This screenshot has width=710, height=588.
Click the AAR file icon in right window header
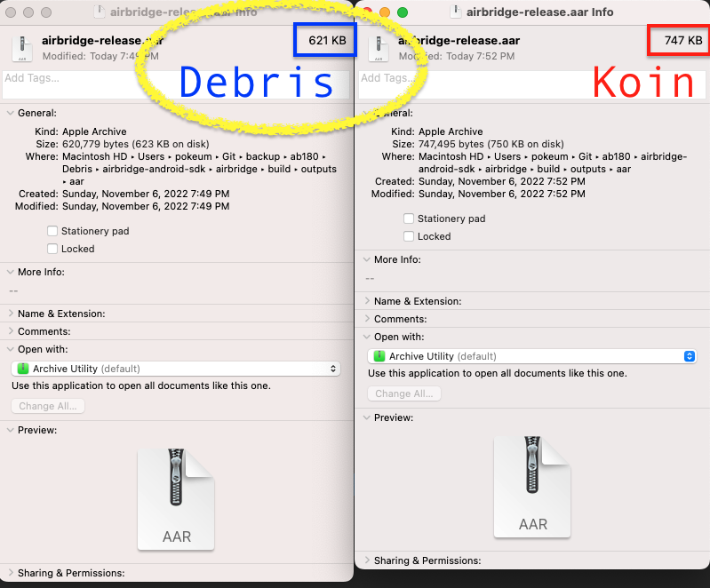coord(379,48)
